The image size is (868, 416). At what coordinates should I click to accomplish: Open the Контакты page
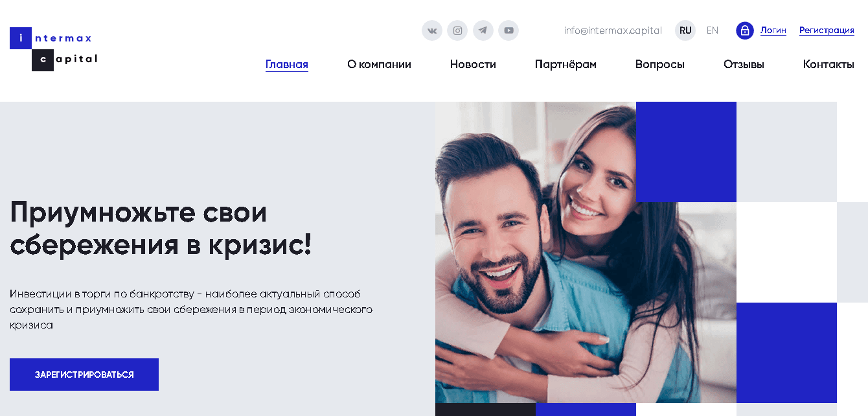(828, 64)
